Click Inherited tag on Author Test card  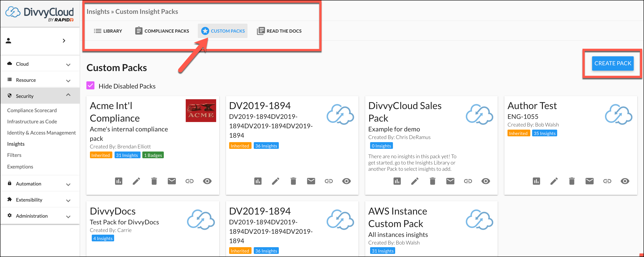(518, 133)
